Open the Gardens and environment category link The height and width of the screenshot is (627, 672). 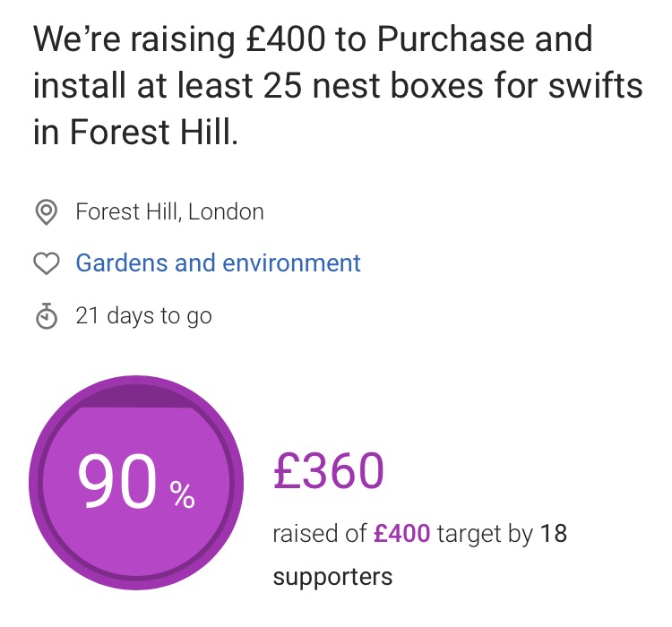218,263
